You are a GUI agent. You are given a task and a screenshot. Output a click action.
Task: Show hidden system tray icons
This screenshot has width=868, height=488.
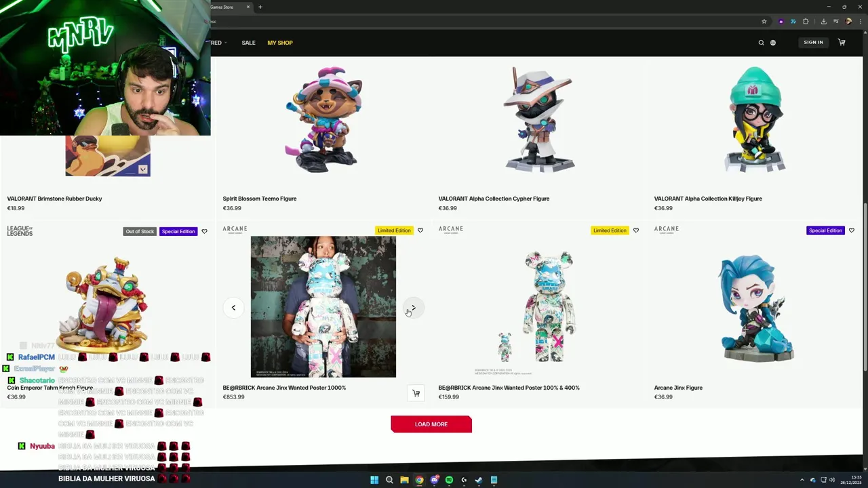click(802, 480)
